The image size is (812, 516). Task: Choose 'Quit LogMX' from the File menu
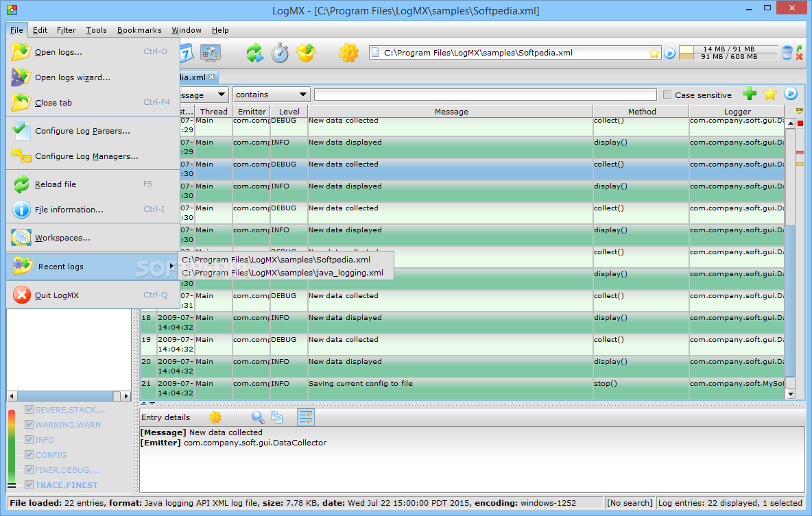93,295
